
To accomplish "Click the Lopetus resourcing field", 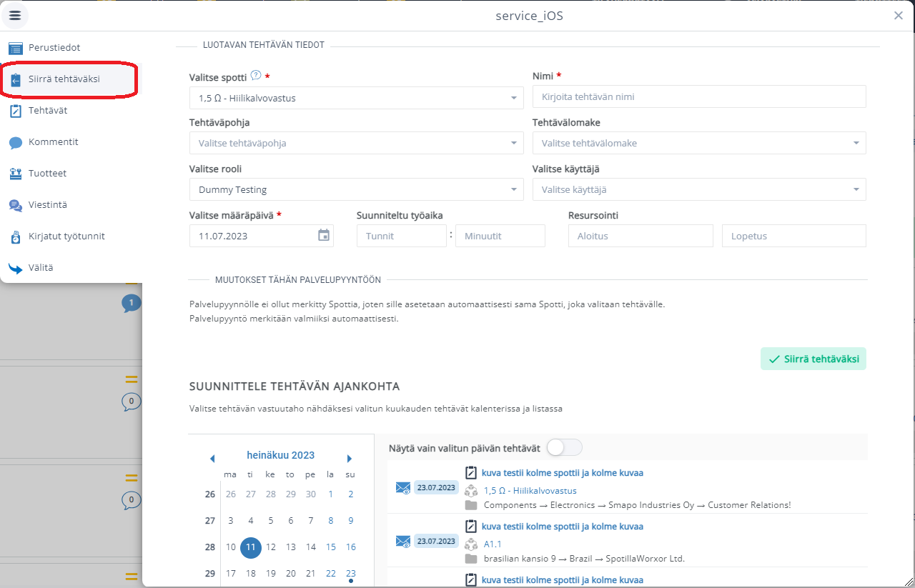I will [794, 236].
